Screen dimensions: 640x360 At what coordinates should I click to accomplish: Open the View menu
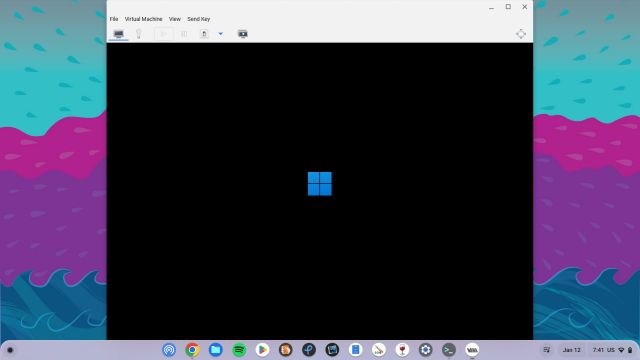175,19
